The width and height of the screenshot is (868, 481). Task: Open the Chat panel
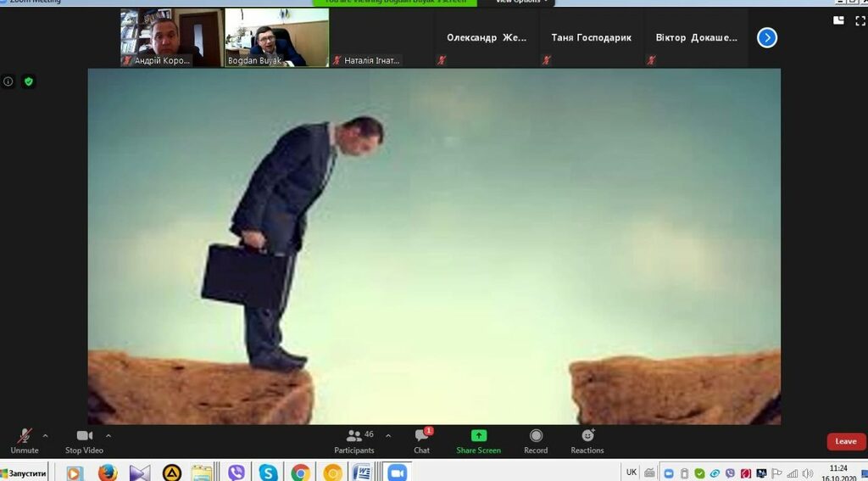(421, 439)
